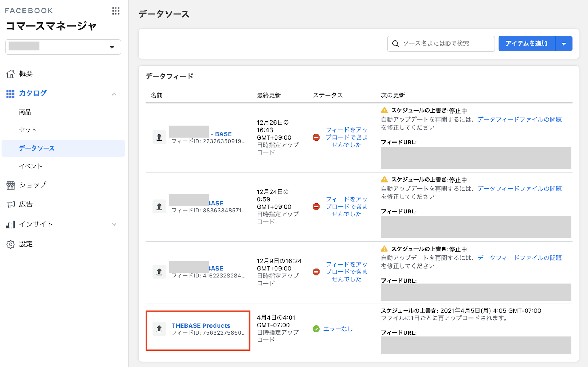Click upload failed status for 12月9日 feed
The width and height of the screenshot is (588, 367).
[347, 272]
